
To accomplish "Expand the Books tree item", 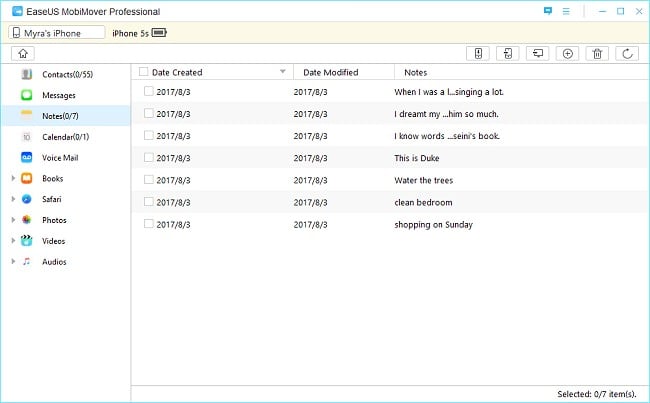I will click(x=13, y=179).
